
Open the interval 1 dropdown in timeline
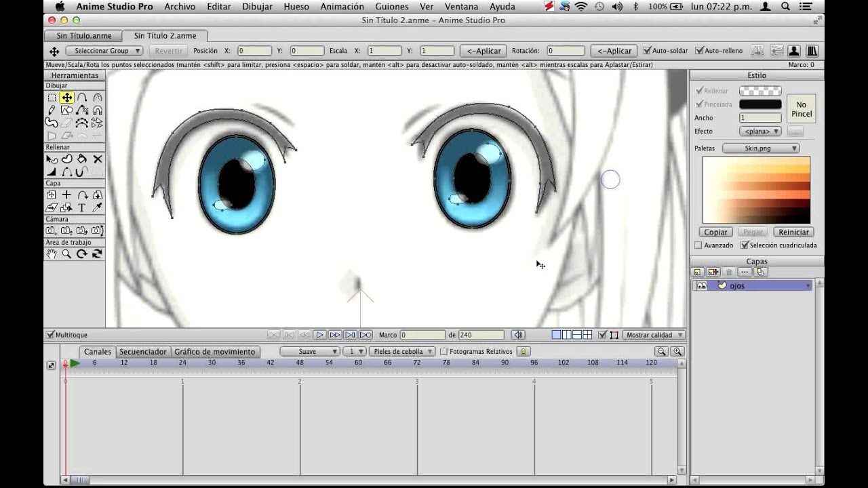pos(354,352)
